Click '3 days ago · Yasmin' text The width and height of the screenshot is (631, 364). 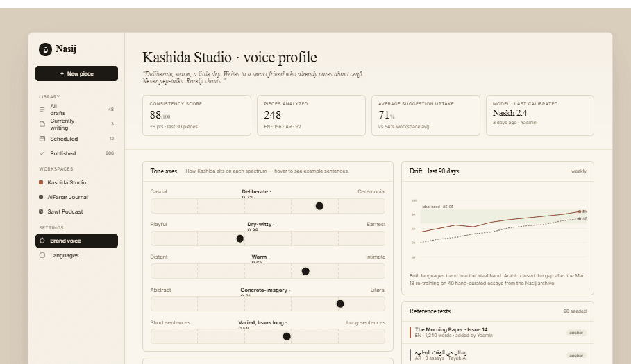pyautogui.click(x=514, y=123)
